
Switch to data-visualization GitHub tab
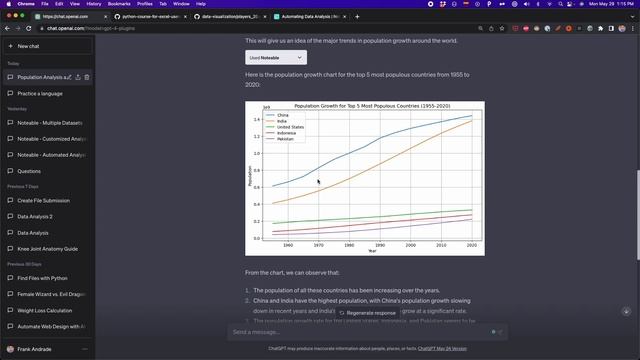[230, 17]
